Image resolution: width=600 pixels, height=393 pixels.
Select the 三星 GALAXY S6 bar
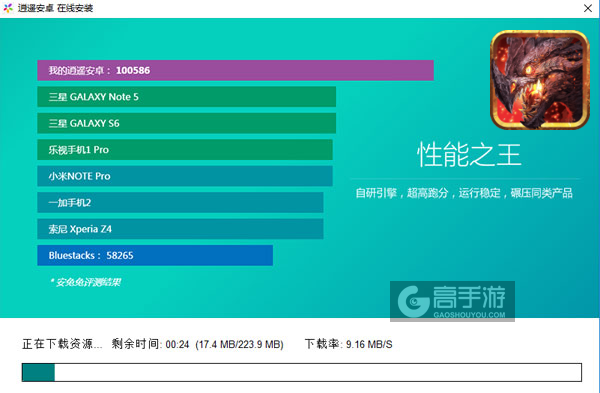pyautogui.click(x=187, y=123)
